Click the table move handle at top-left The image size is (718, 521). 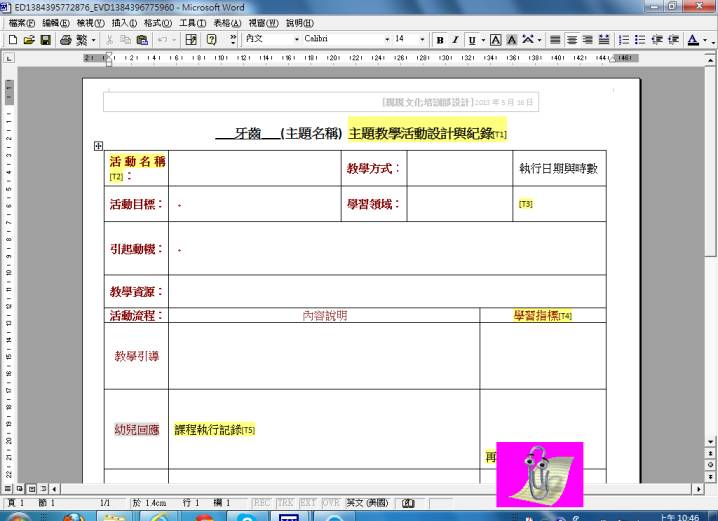pyautogui.click(x=98, y=146)
